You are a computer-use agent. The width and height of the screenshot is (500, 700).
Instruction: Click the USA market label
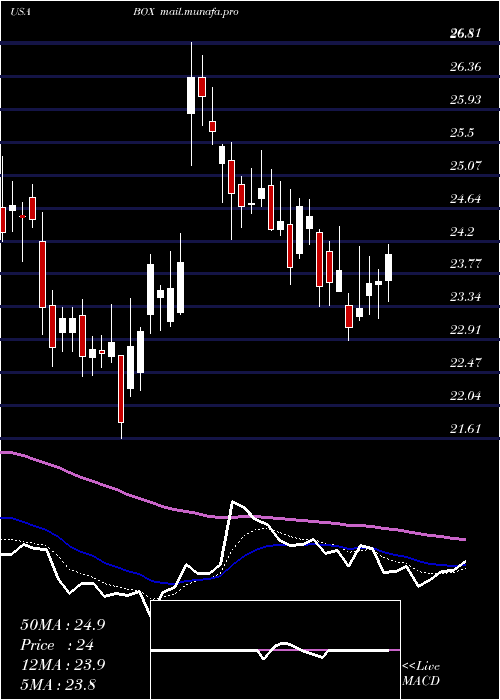(20, 12)
